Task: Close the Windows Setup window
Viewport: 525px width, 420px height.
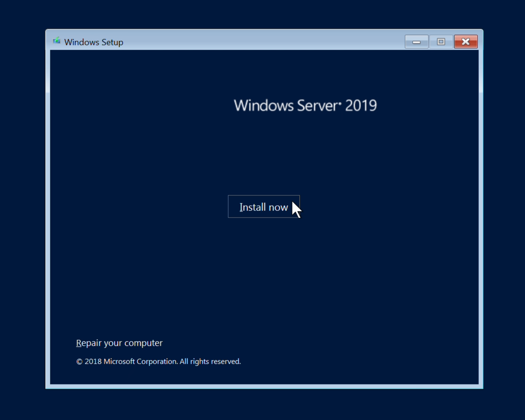Action: [x=466, y=42]
